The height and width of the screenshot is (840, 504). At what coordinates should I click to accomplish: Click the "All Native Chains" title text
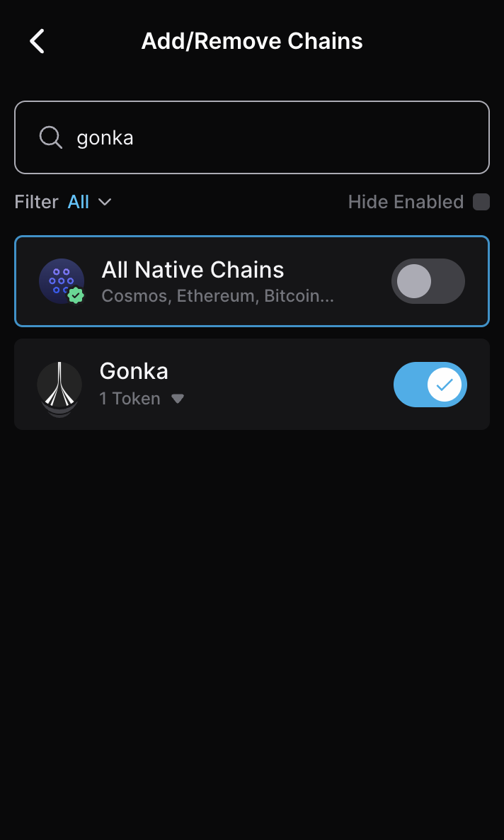(x=193, y=269)
